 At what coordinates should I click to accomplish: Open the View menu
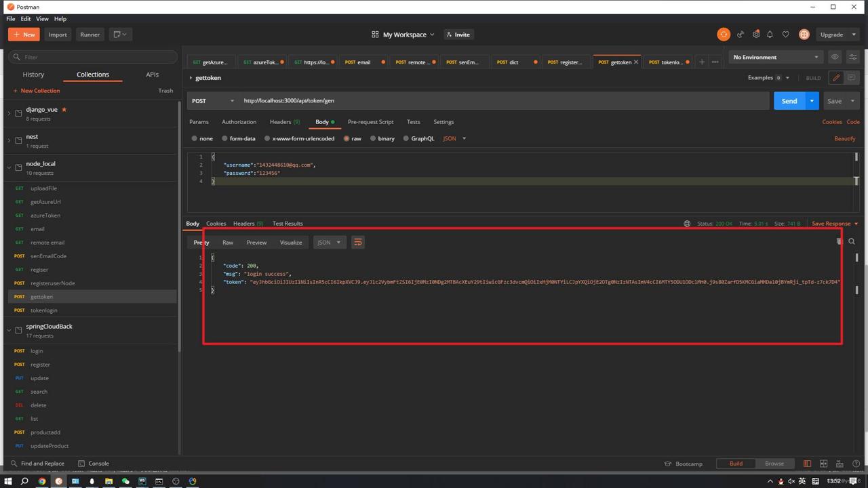42,19
